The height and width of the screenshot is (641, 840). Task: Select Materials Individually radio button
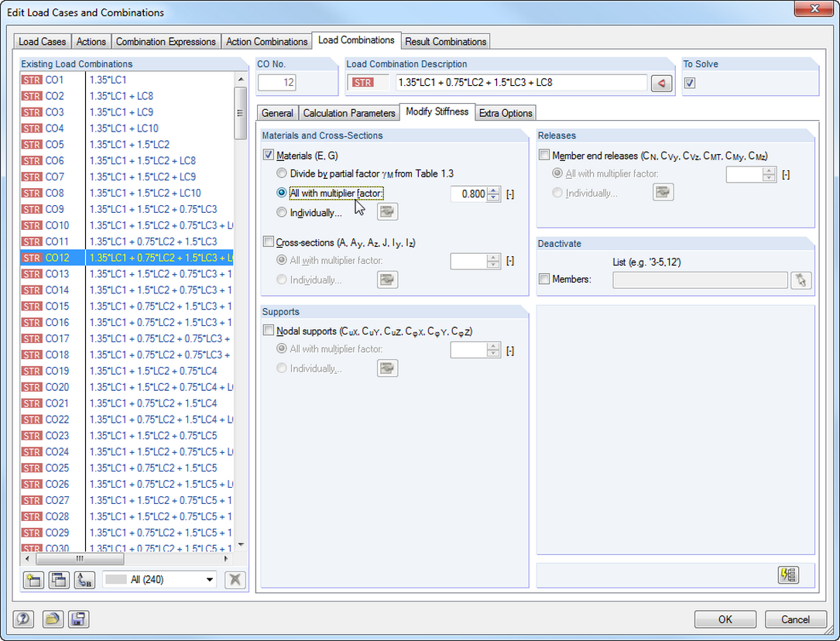(281, 213)
